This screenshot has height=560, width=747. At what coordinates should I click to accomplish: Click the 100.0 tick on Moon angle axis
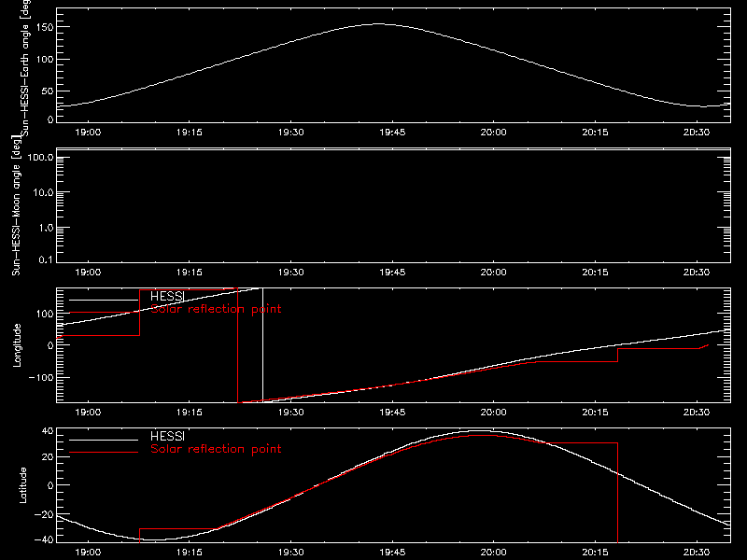tap(41, 157)
